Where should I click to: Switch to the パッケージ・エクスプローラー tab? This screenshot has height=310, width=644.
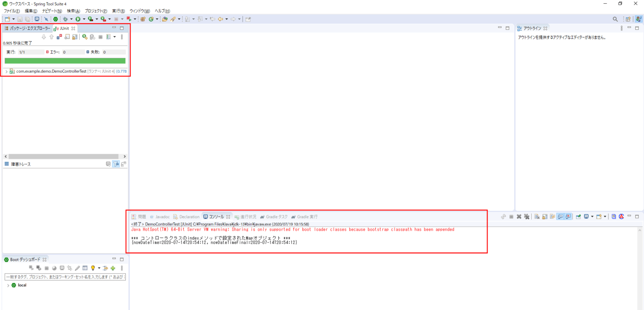tap(28, 28)
